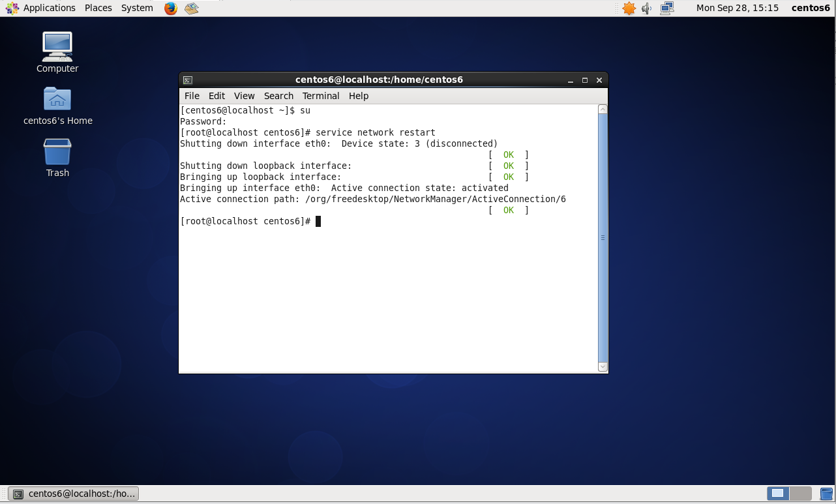Launch Firefox from the top panel
The height and width of the screenshot is (504, 836).
click(171, 8)
